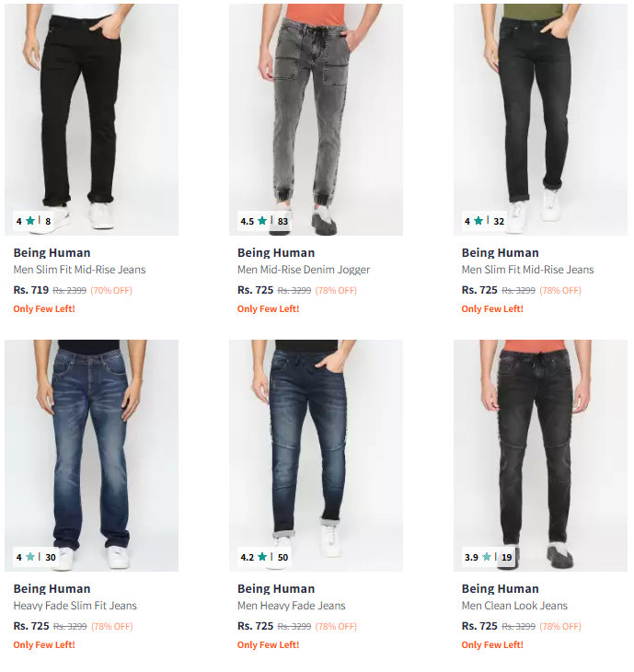Click Only Few Left under Men Heavy Fade Jeans
This screenshot has height=672, width=634.
pos(268,644)
